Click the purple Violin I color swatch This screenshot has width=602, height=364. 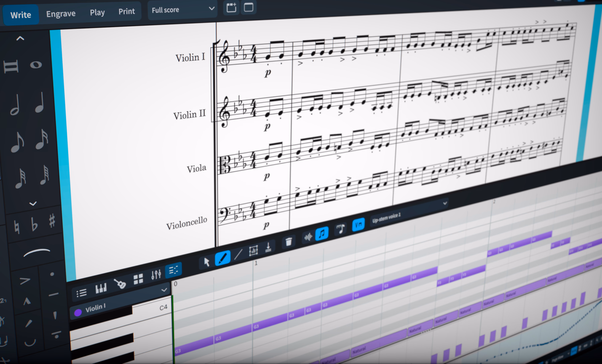pos(78,313)
